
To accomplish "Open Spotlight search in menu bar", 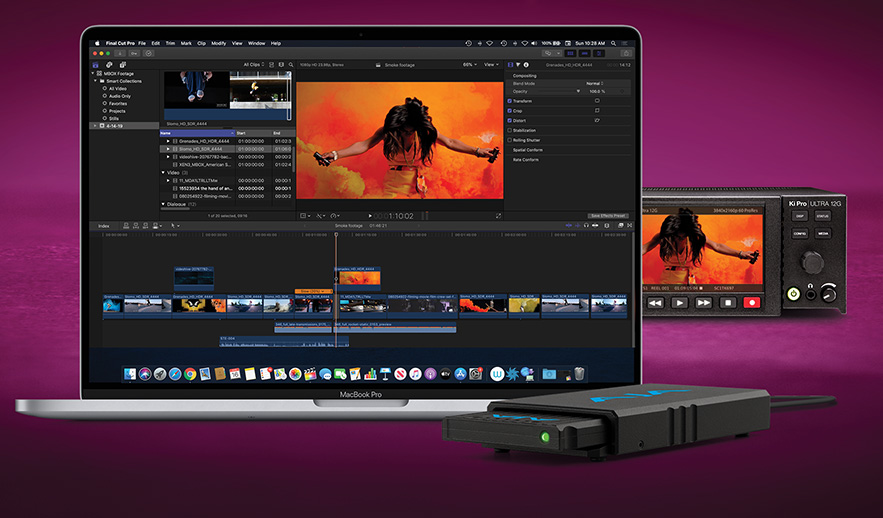I will pyautogui.click(x=613, y=43).
